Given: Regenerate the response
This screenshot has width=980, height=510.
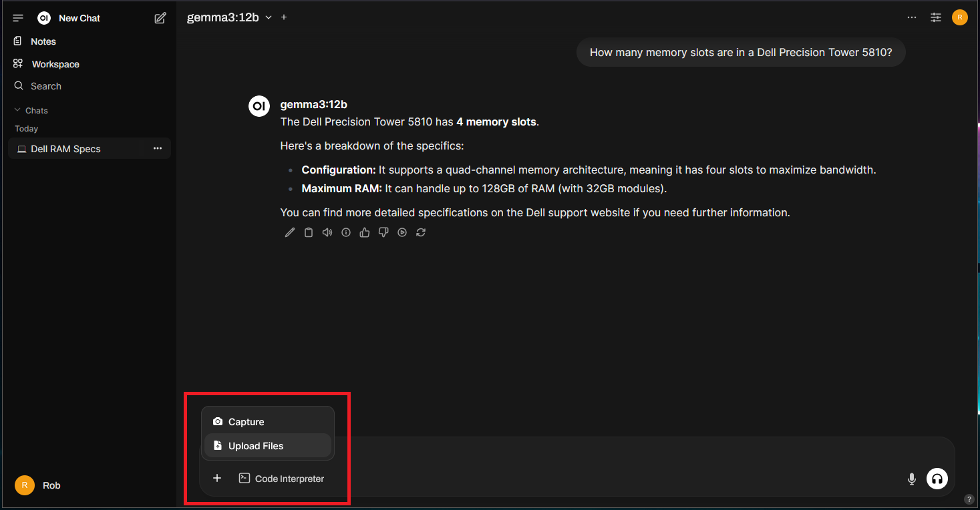Looking at the screenshot, I should [x=420, y=232].
